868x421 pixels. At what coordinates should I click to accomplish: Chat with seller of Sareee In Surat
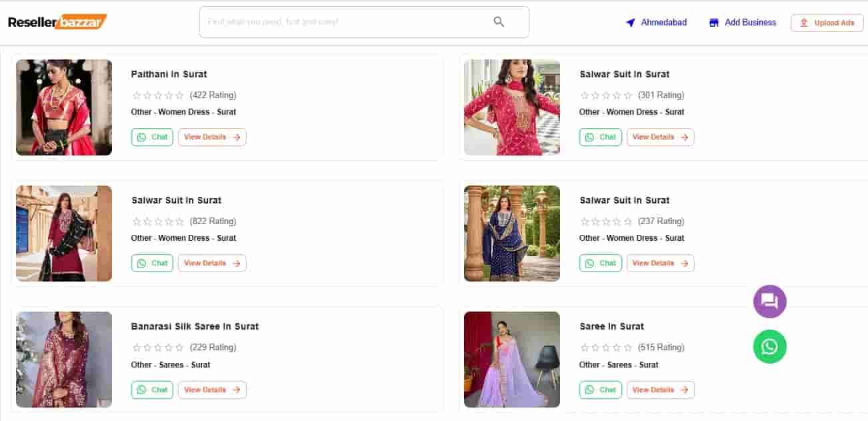[600, 390]
